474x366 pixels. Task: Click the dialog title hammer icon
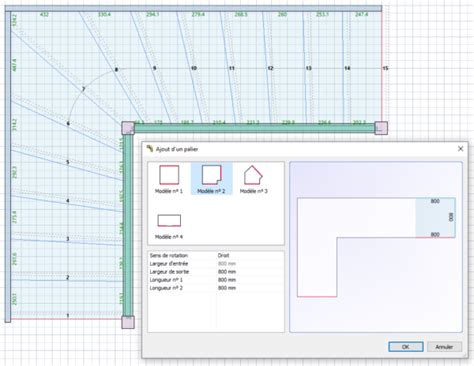150,148
